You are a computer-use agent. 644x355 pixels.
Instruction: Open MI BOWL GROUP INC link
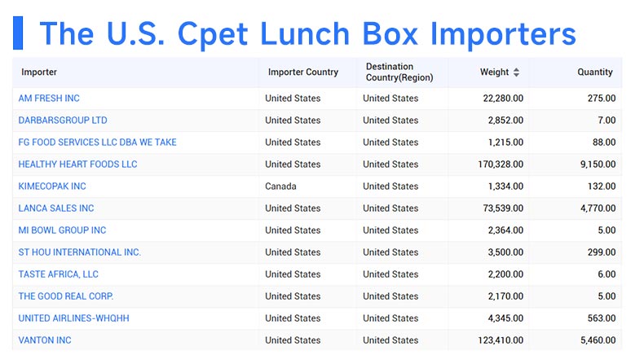click(62, 230)
